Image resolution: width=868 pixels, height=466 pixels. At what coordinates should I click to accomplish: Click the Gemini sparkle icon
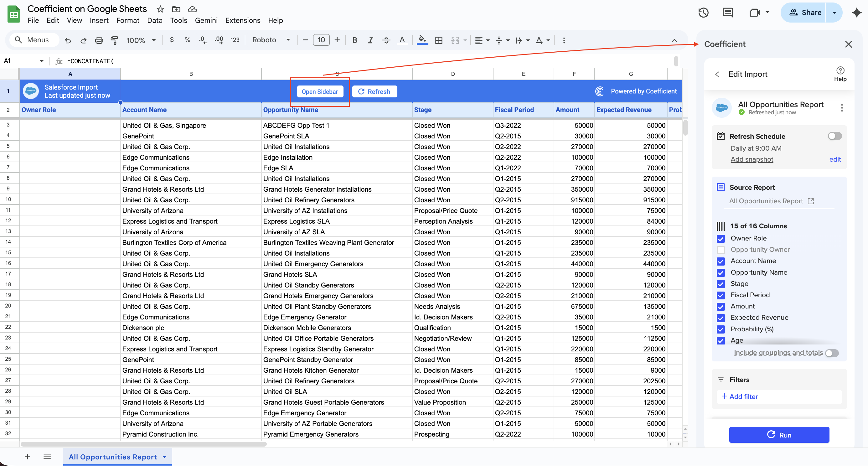point(856,13)
